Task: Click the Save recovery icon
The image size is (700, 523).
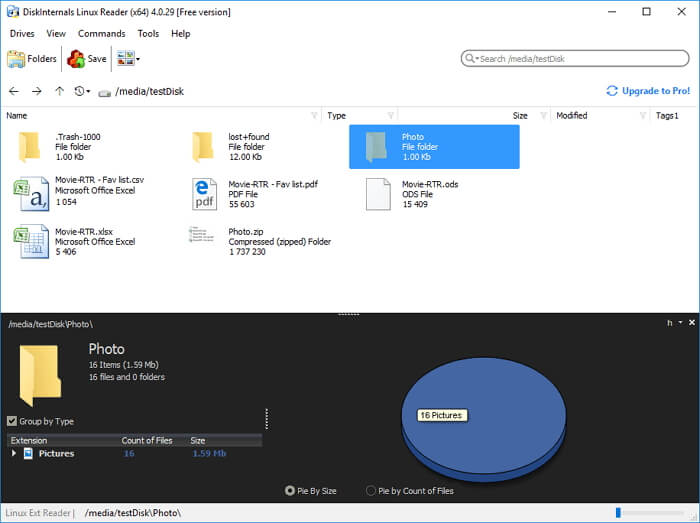Action: [86, 59]
